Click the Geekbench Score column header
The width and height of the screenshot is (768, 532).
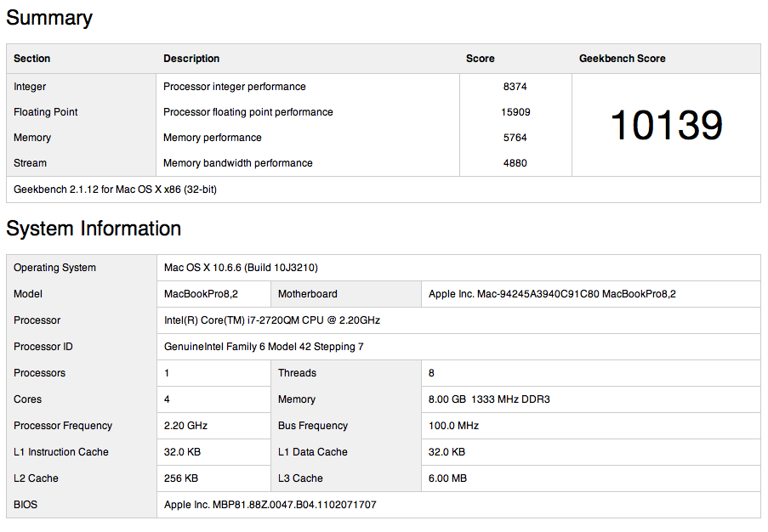point(622,59)
